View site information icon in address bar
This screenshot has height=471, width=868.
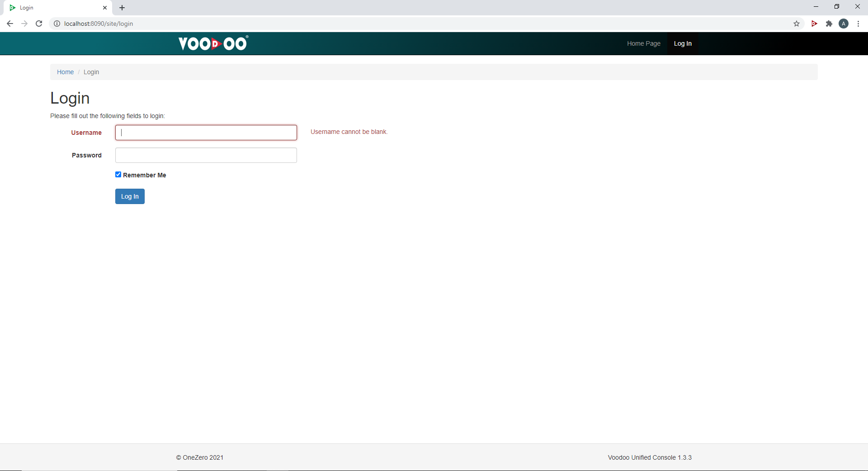tap(57, 24)
